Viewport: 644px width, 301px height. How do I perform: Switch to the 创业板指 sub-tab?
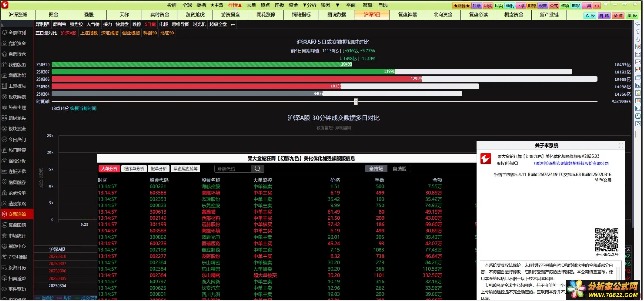[x=131, y=33]
